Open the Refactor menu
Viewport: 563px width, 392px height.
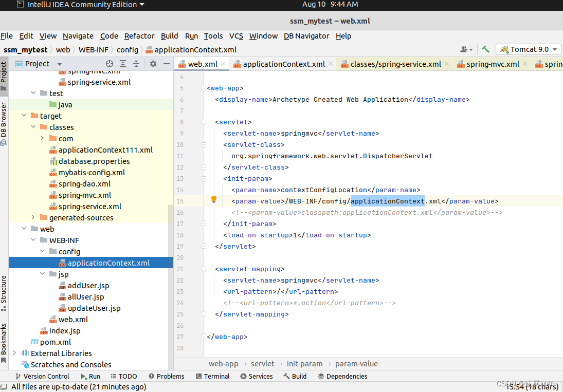click(x=139, y=36)
